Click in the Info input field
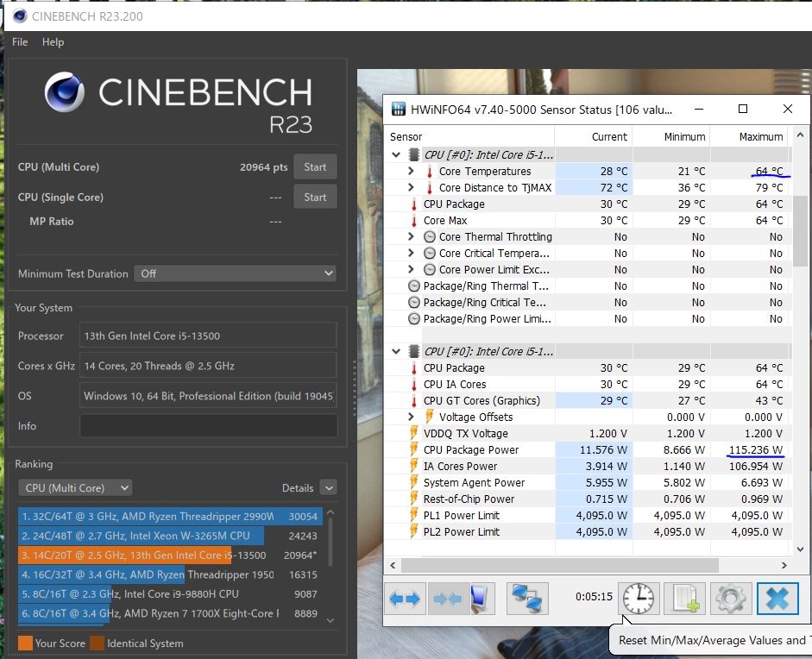Image resolution: width=812 pixels, height=659 pixels. click(x=208, y=425)
